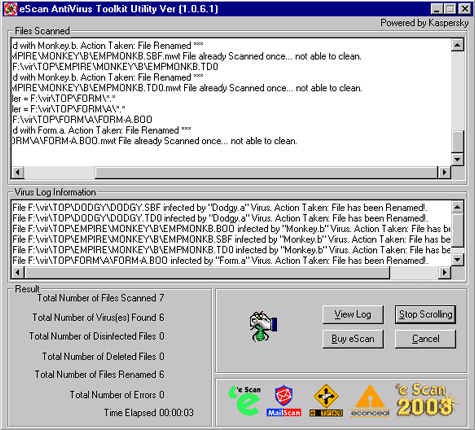Click up arrow of Files Scanned vertical scrollbar
Screen dimensions: 475x430
tap(457, 45)
